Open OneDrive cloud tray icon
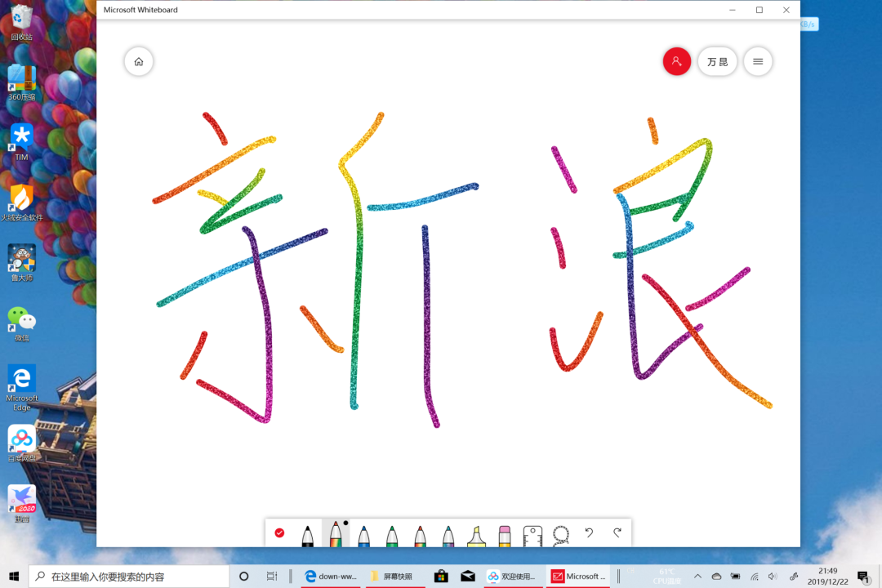 coord(716,577)
